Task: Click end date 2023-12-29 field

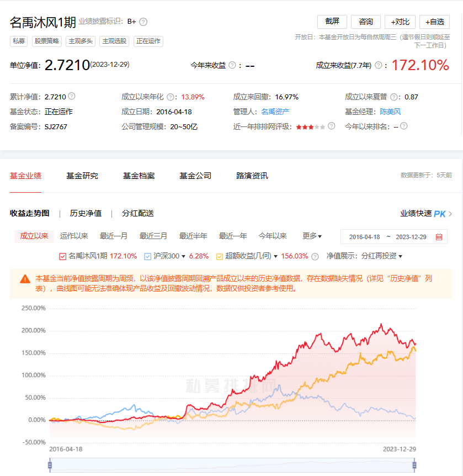Action: click(x=411, y=237)
